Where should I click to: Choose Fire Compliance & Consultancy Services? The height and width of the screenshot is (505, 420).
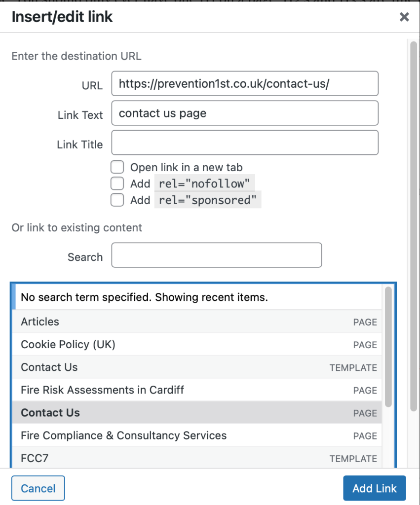[x=197, y=436]
